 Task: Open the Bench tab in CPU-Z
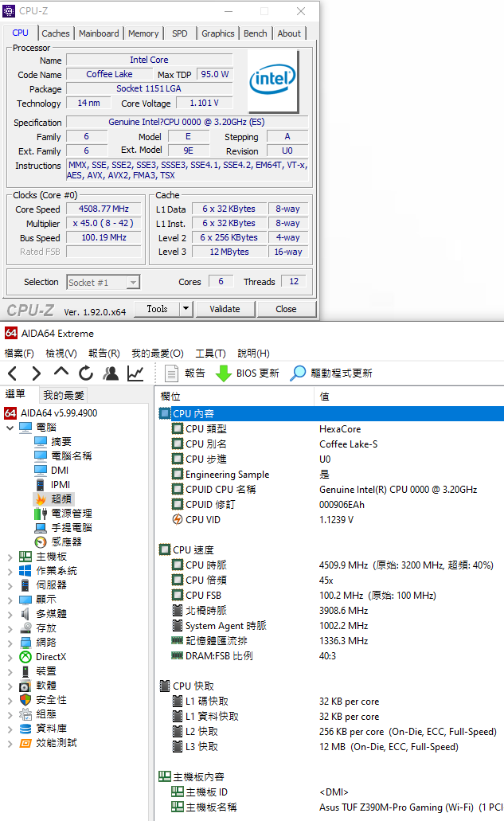point(256,33)
